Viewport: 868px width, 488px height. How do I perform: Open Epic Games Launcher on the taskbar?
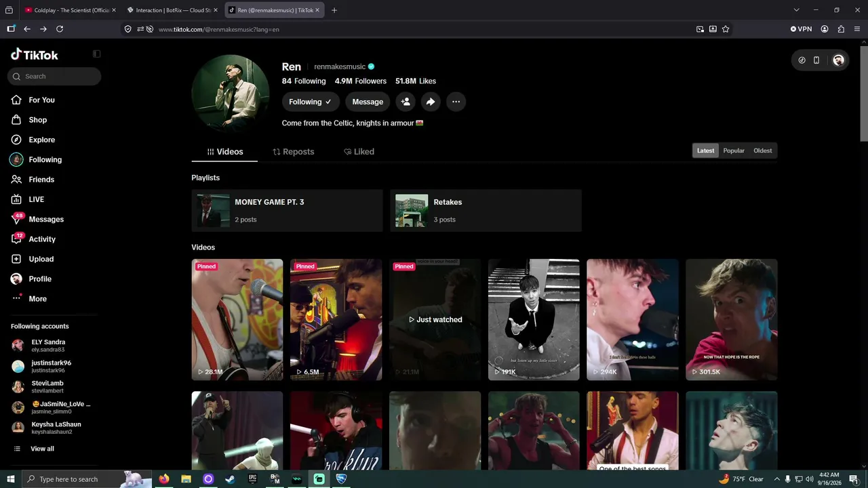[253, 479]
